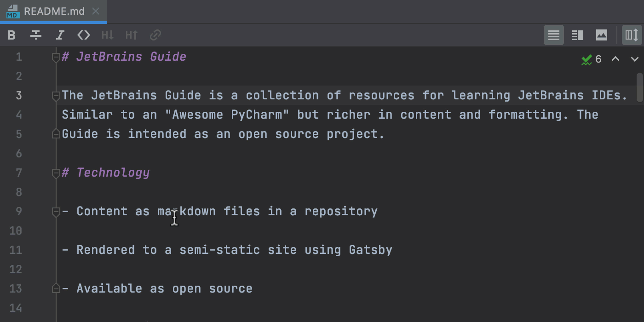The image size is (644, 322).
Task: Open the inspections widget showing 6 warnings
Action: click(592, 59)
